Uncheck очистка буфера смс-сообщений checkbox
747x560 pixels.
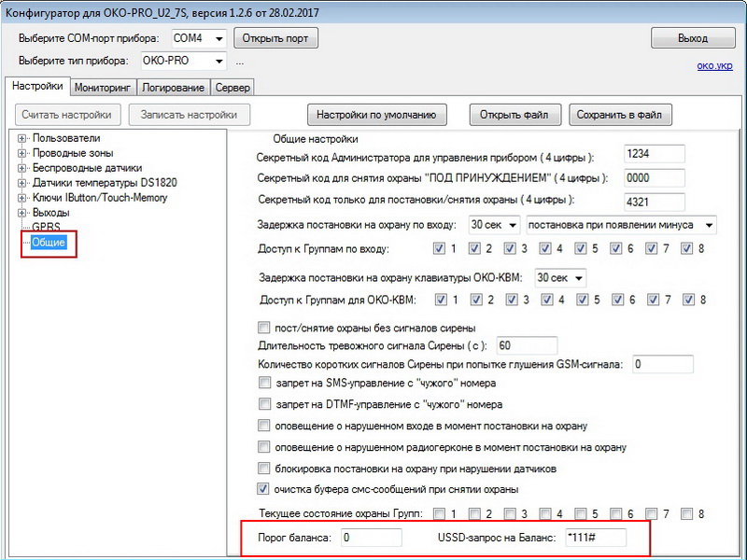click(x=262, y=489)
